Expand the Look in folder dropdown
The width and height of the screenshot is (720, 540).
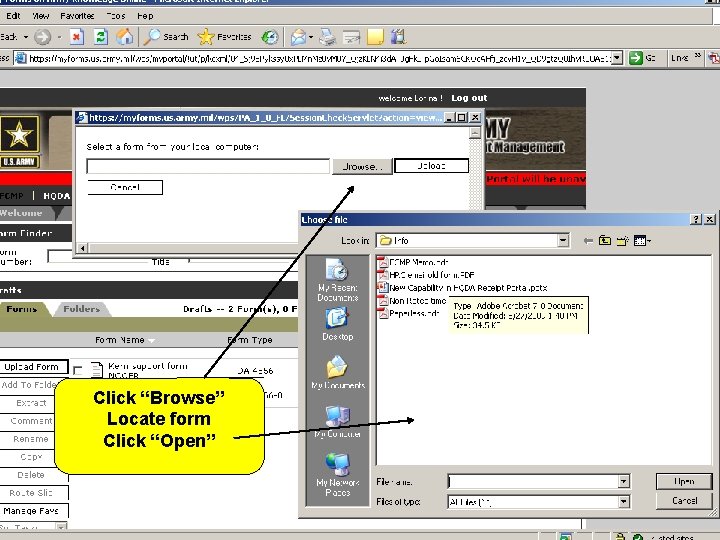pyautogui.click(x=563, y=240)
